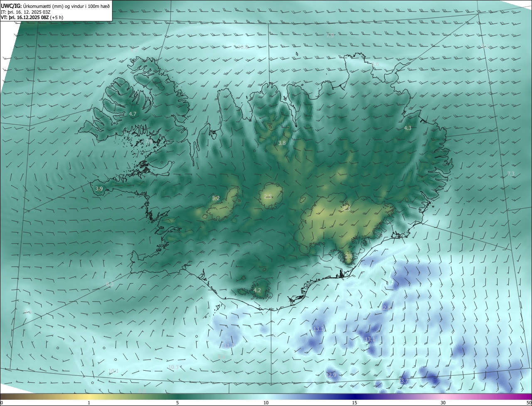Click the 12.9 value south of Iceland
532x406 pixels.
pyautogui.click(x=331, y=375)
